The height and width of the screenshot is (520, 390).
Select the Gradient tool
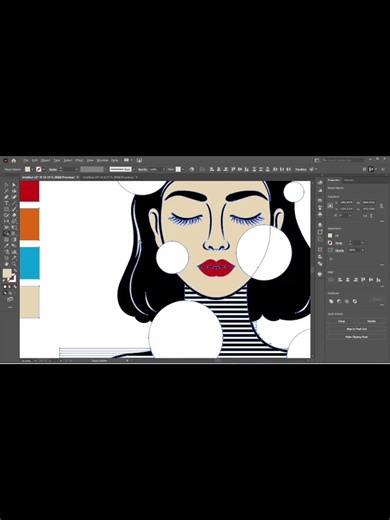coord(14,239)
